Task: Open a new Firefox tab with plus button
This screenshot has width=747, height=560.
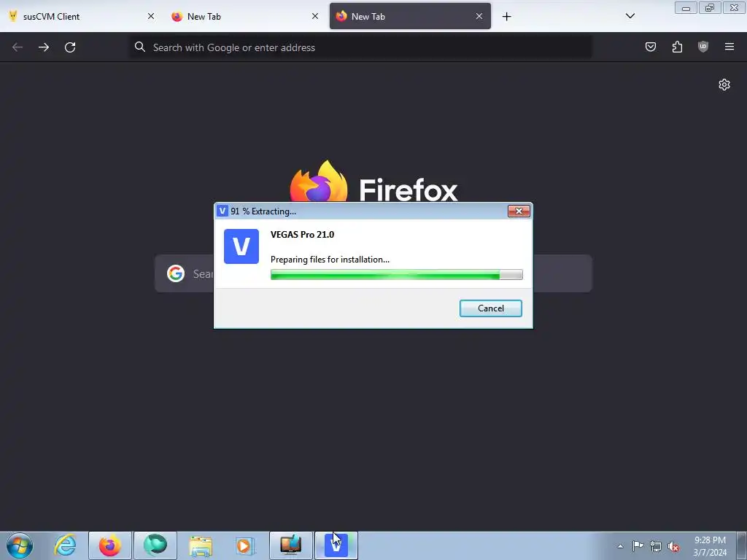Action: coord(507,17)
